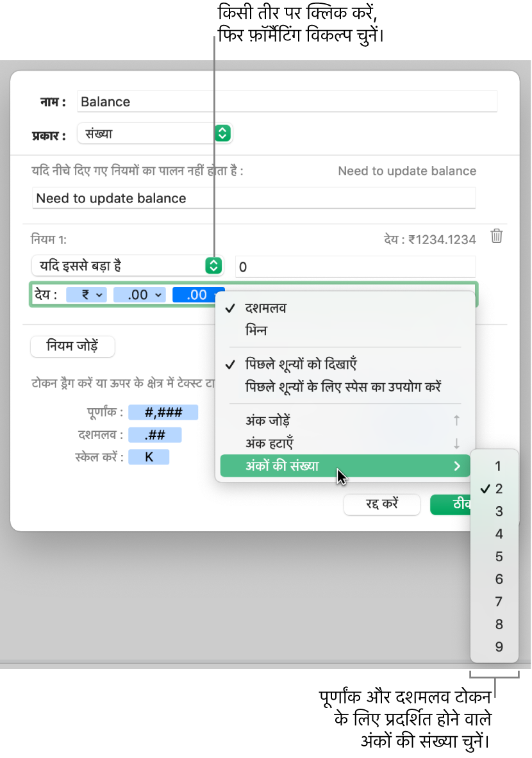The height and width of the screenshot is (758, 532).
Task: Edit the Need to update balance field
Action: (254, 198)
